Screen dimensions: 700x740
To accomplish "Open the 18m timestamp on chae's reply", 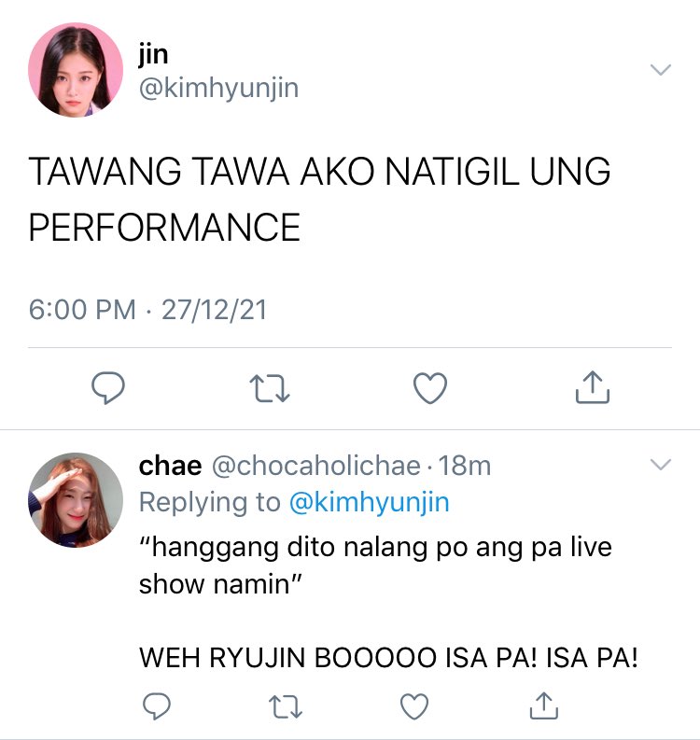I will click(x=465, y=466).
